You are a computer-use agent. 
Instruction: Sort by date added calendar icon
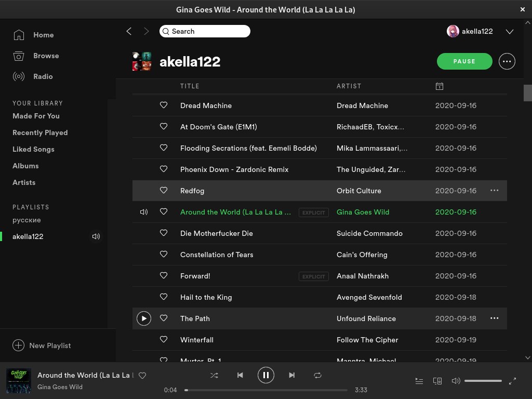click(x=440, y=86)
